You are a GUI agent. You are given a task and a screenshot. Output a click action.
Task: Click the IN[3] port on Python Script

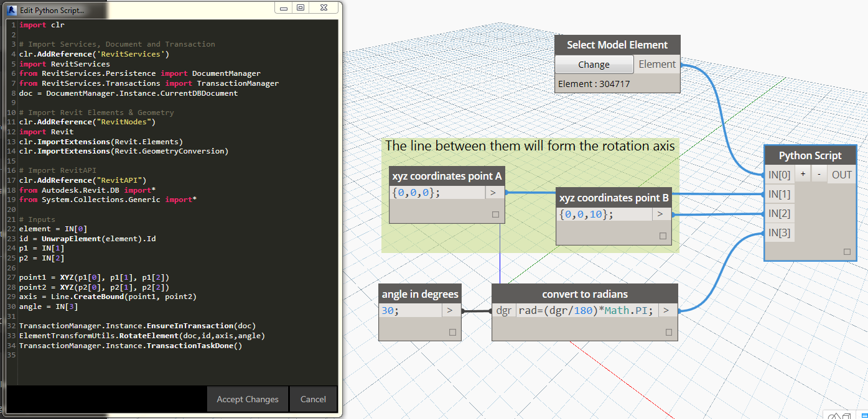coord(779,233)
